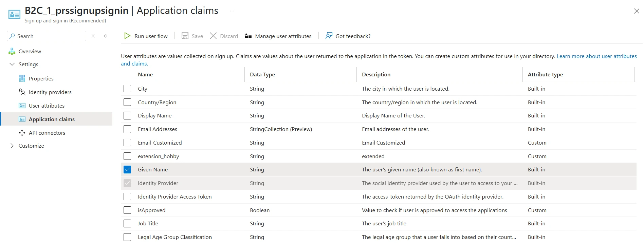Click 'Email Customized' description cell
The image size is (644, 243).
pyautogui.click(x=383, y=143)
